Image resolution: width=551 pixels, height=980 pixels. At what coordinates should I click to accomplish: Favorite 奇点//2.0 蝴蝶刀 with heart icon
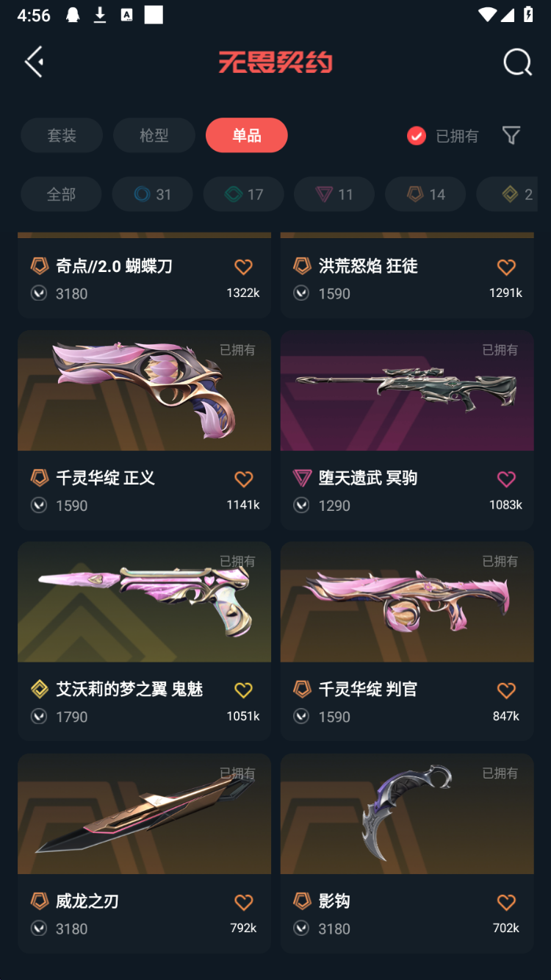coord(243,267)
